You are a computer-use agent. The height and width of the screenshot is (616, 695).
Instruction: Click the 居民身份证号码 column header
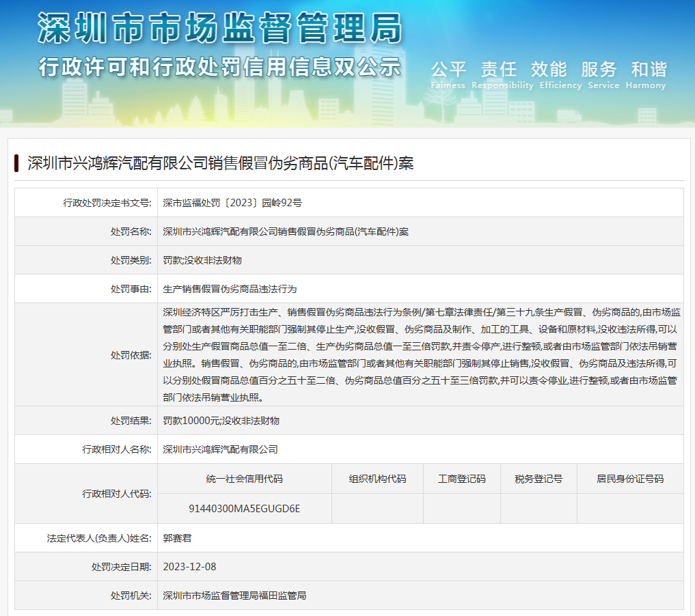coord(629,479)
